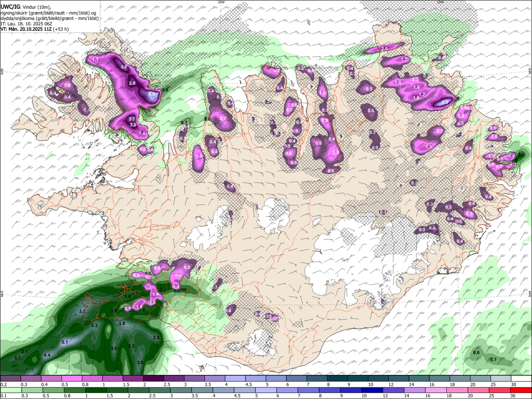Click the "5.1" rain value offshore southwest
Screen dimensions: 532x399
click(x=64, y=342)
